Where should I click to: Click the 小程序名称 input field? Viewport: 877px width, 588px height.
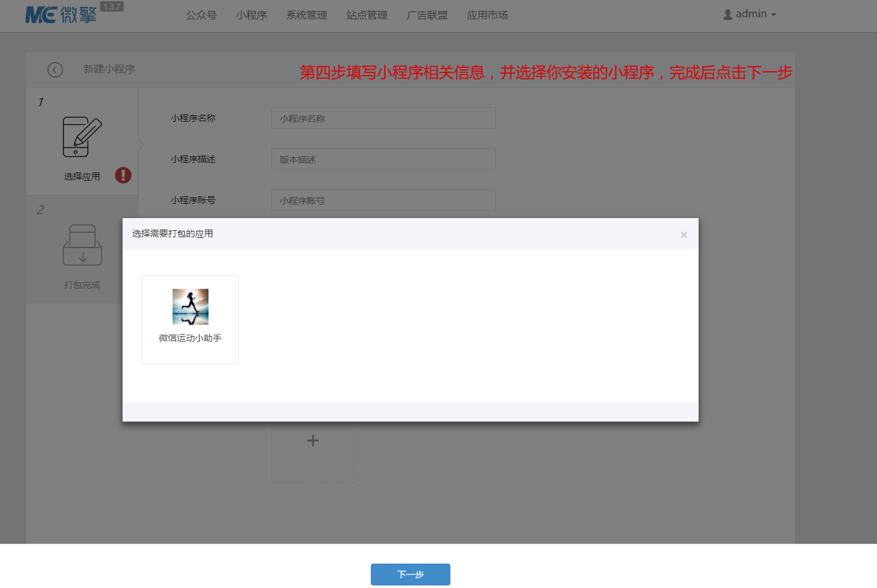[x=383, y=118]
